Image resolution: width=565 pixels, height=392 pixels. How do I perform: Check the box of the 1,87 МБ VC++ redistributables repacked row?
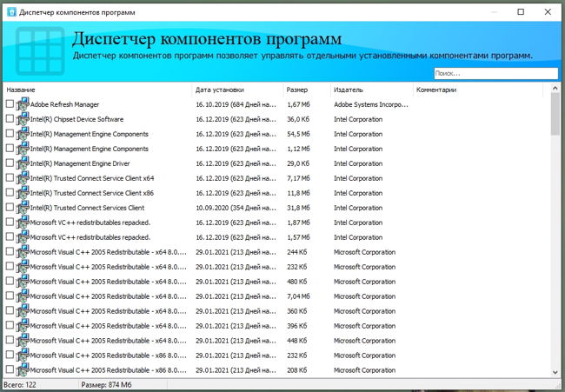pos(10,223)
